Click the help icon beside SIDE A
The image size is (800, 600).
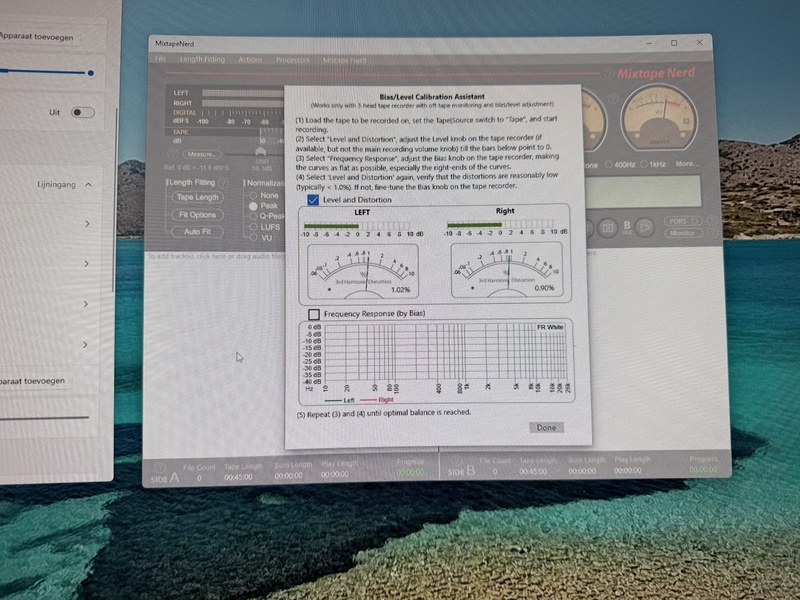[x=160, y=467]
